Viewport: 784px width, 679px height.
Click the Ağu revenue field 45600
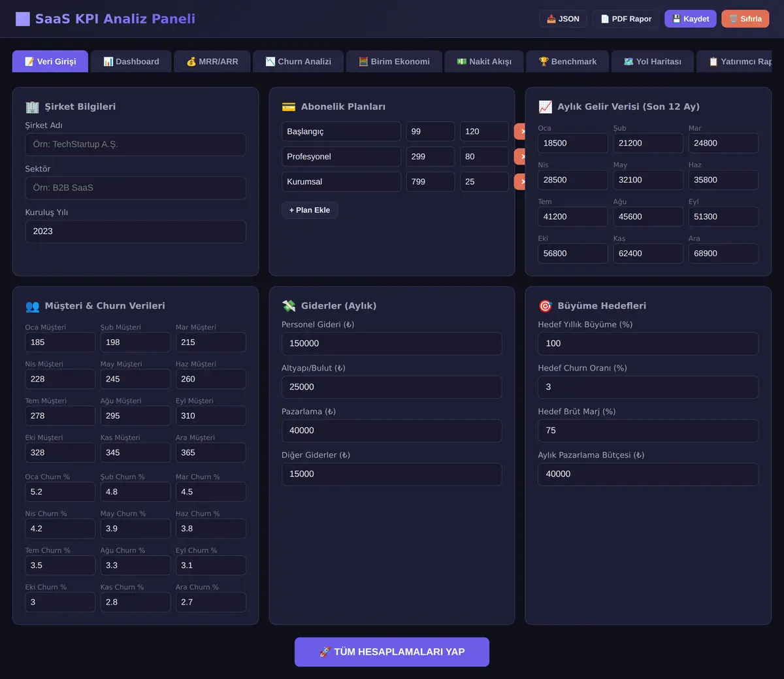(648, 217)
